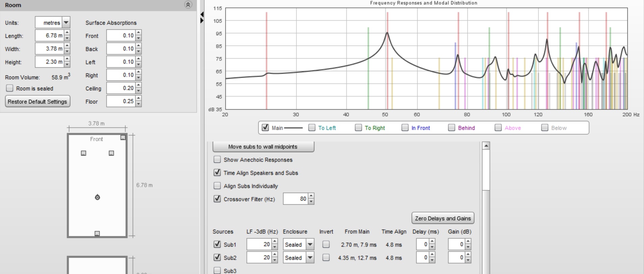Enable the Behind response checkbox
The image size is (644, 274).
[452, 127]
